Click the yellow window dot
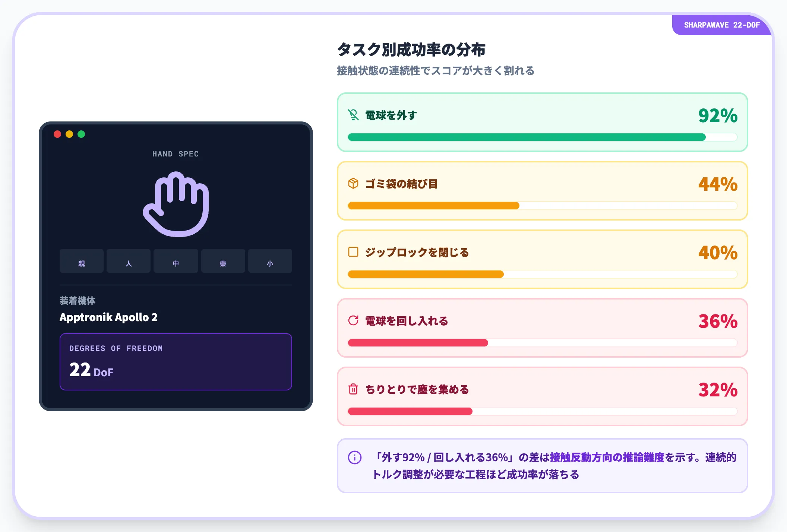The height and width of the screenshot is (532, 787). click(x=69, y=134)
